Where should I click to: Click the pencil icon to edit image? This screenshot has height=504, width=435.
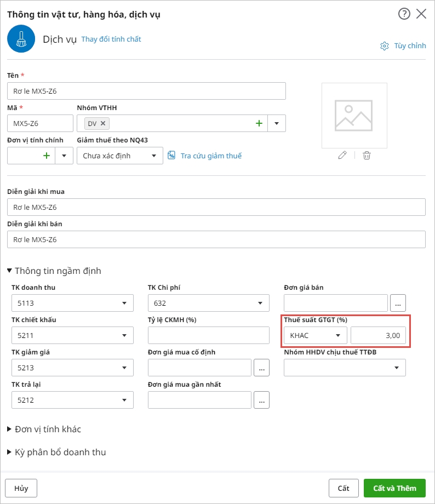(342, 156)
